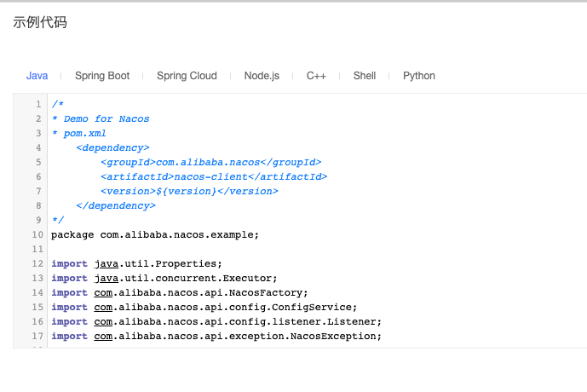Select the Spring Cloud tab

[x=187, y=76]
